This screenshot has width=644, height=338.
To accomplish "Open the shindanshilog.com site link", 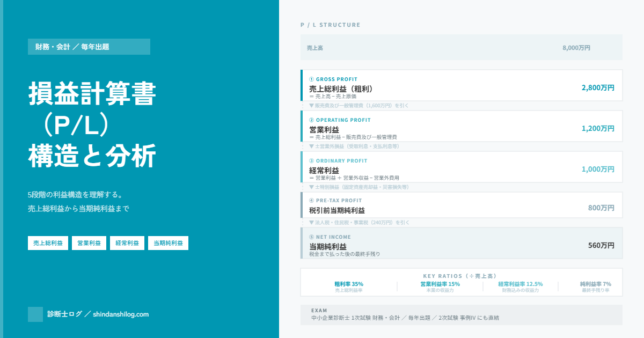I will (121, 314).
